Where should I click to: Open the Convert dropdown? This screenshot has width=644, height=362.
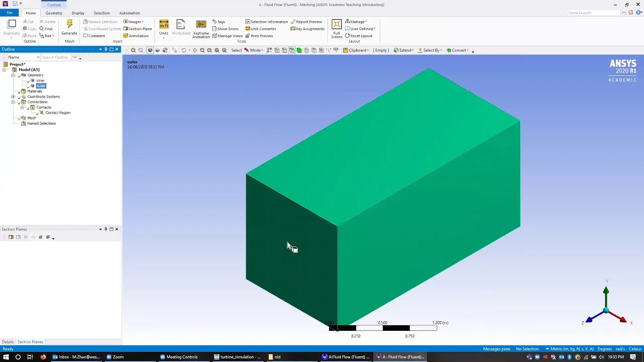[x=457, y=50]
